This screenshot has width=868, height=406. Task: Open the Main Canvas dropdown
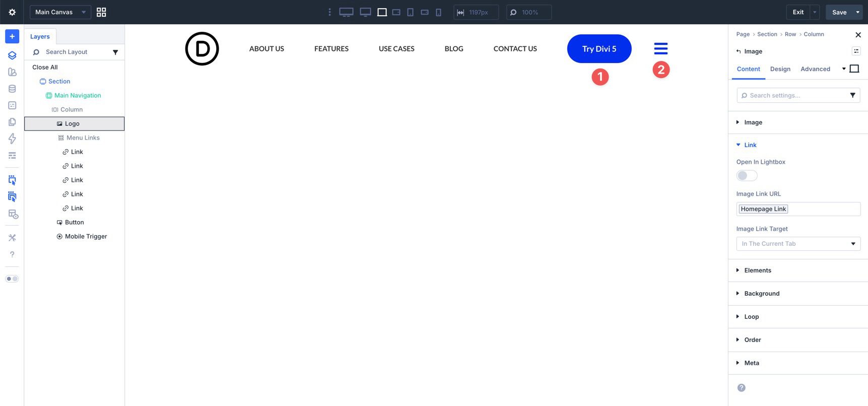point(60,12)
